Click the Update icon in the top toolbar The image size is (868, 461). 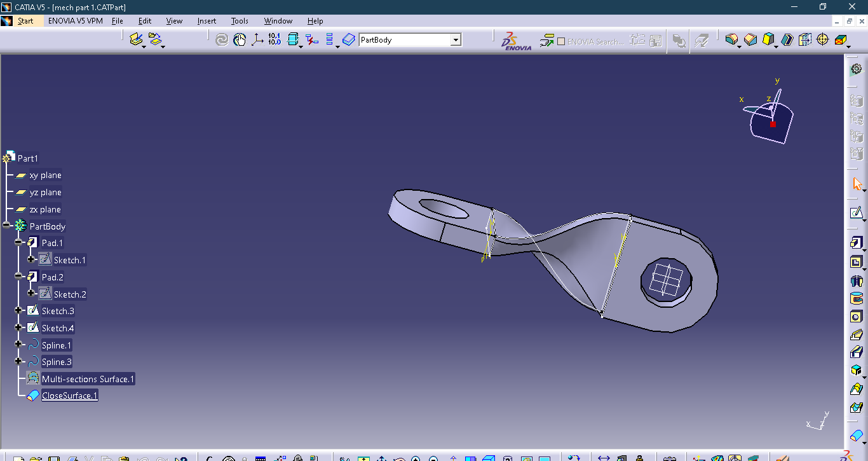(221, 39)
